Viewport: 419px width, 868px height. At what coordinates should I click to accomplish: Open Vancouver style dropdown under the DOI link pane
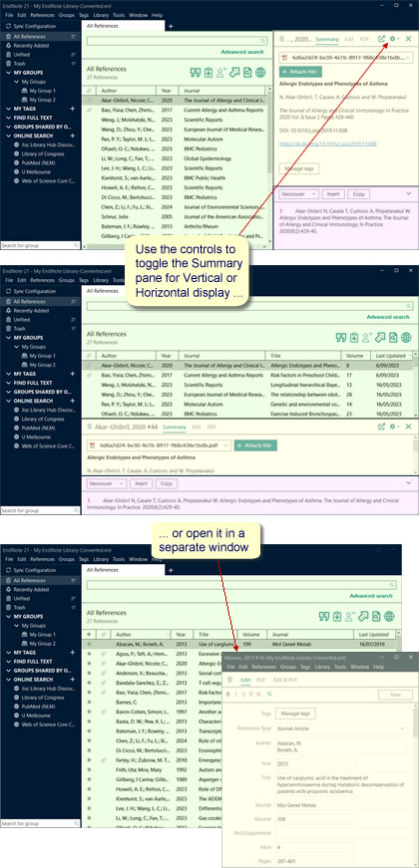point(298,194)
